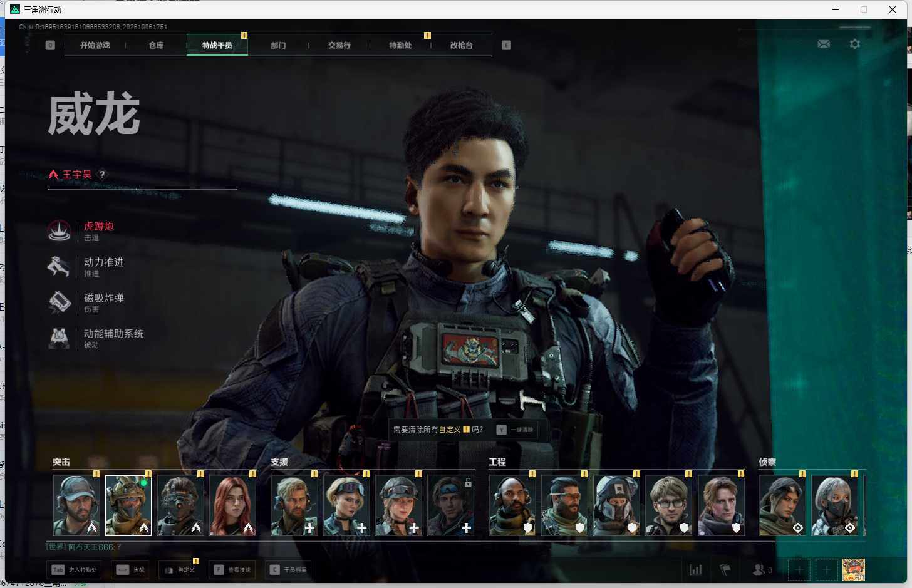Click the operator name 王宇昊
912x588 pixels.
point(77,175)
